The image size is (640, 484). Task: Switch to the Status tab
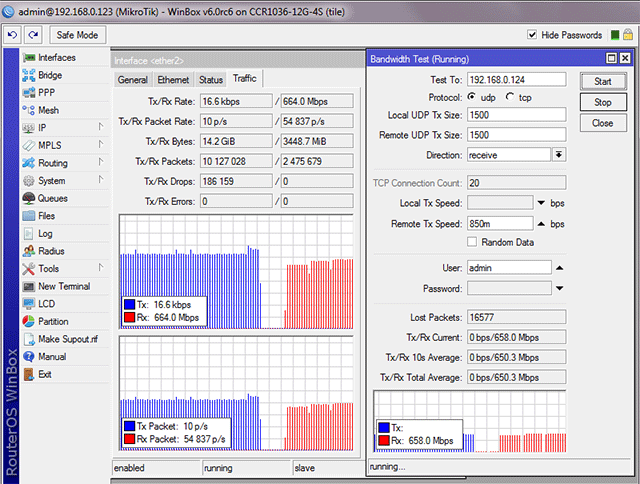pos(211,80)
